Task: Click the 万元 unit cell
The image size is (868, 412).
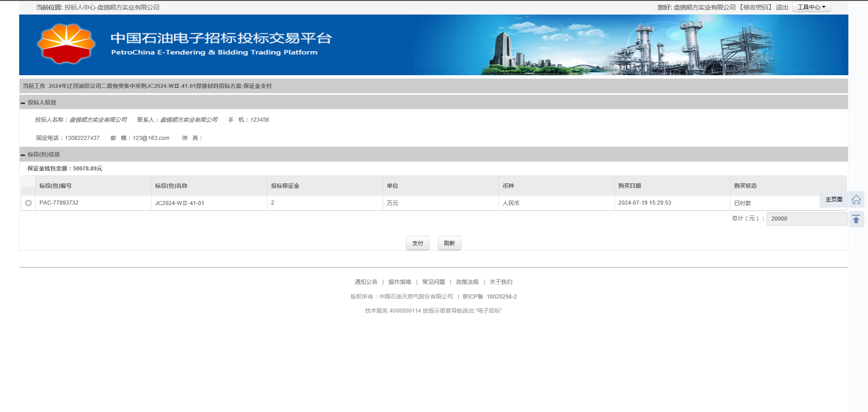Action: (441, 203)
